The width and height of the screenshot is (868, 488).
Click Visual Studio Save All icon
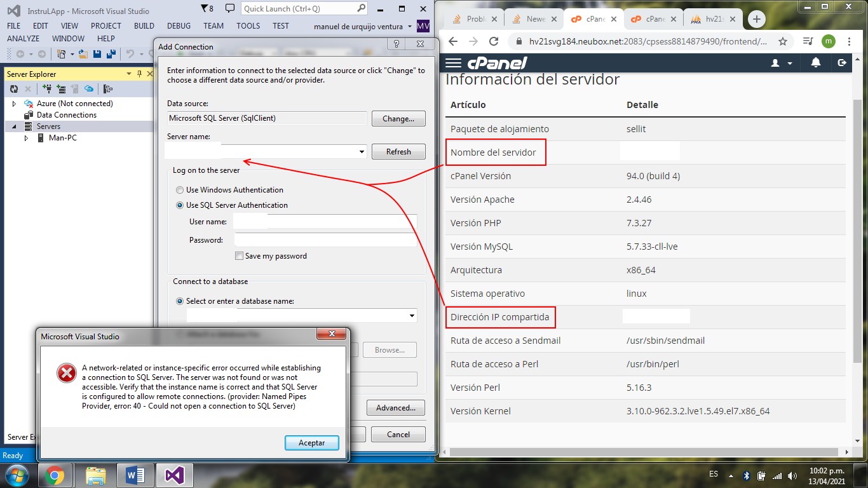(111, 55)
